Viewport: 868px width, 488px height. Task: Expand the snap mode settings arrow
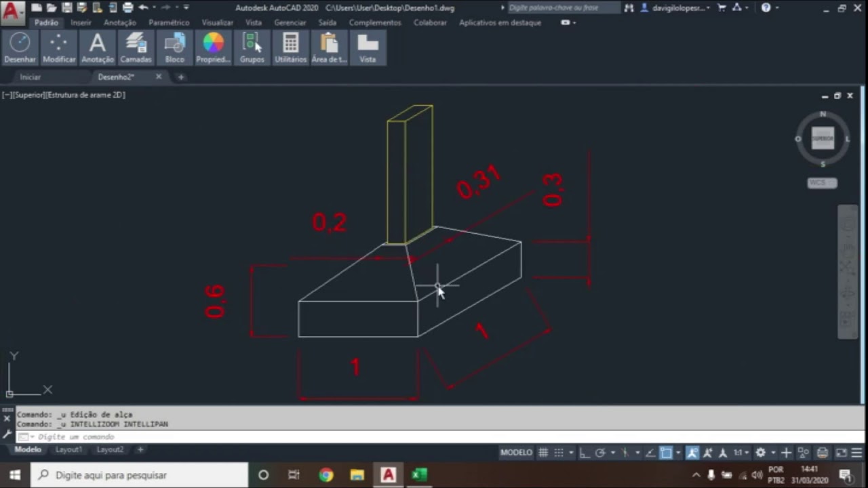click(571, 453)
